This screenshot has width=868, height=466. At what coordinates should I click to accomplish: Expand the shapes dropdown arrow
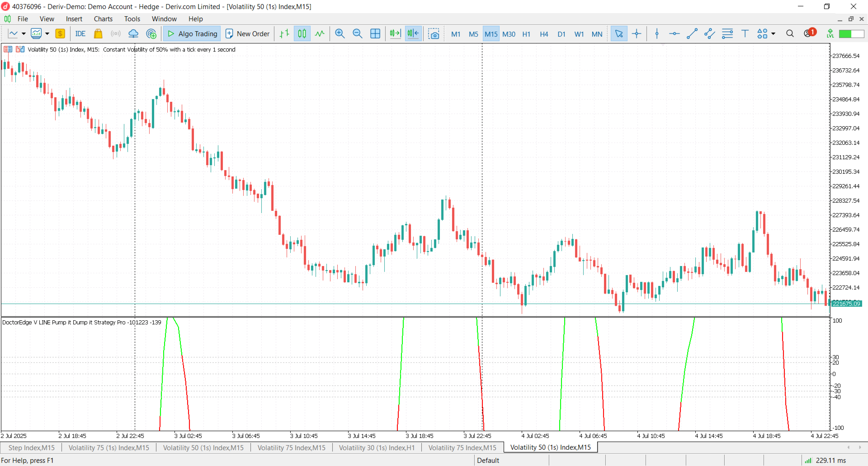click(773, 34)
